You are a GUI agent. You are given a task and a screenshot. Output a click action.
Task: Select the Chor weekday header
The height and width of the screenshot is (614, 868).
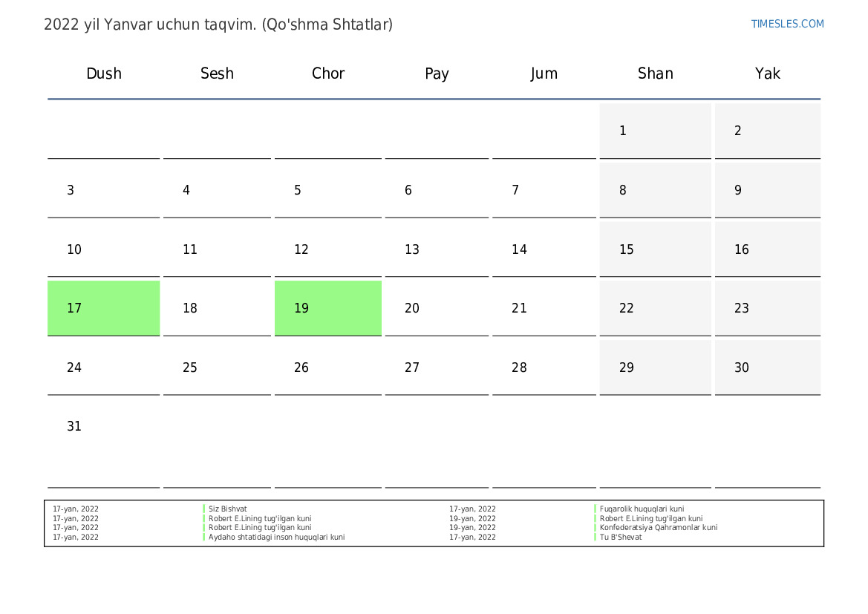[328, 74]
